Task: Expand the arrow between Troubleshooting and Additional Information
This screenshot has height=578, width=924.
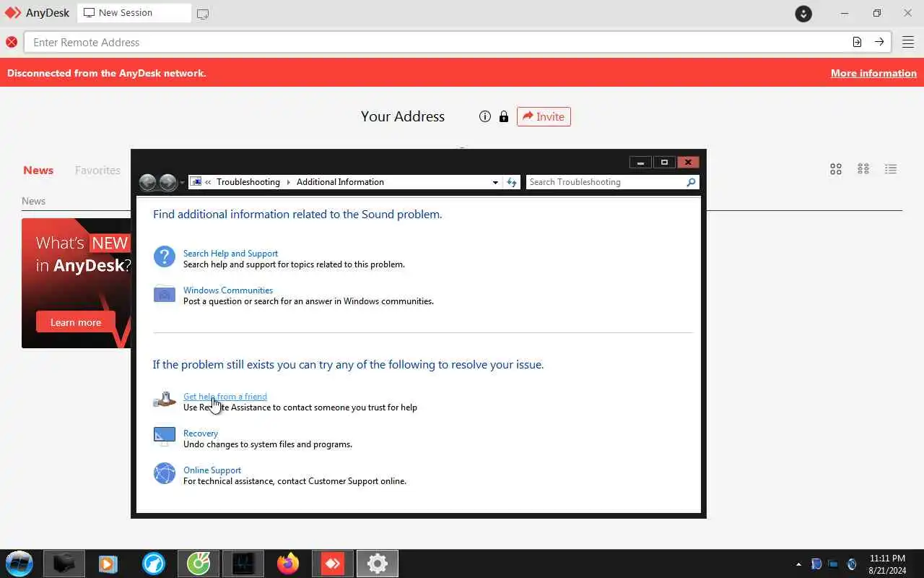Action: point(288,182)
